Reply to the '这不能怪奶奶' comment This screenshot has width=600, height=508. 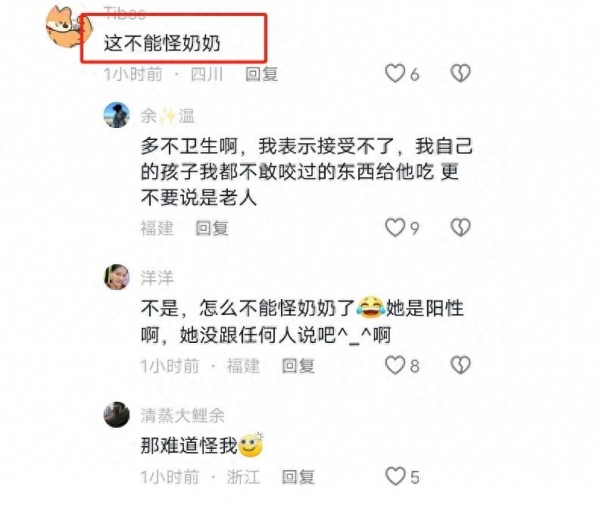(x=261, y=74)
